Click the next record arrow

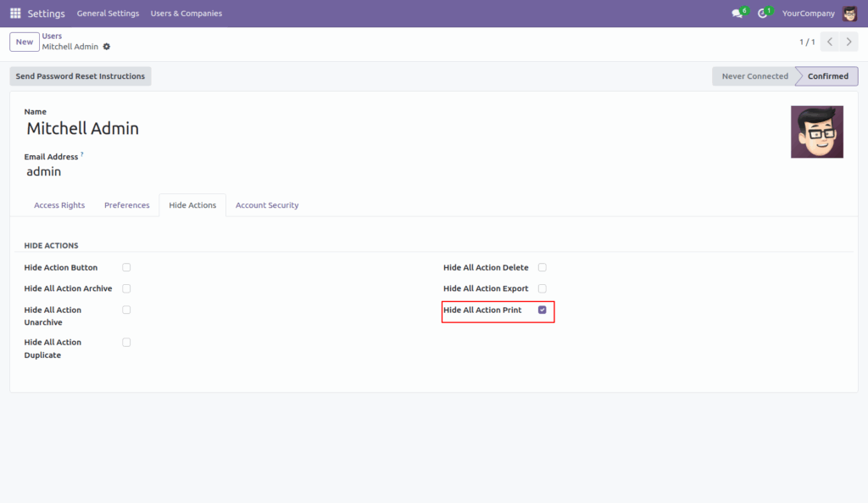pyautogui.click(x=848, y=41)
